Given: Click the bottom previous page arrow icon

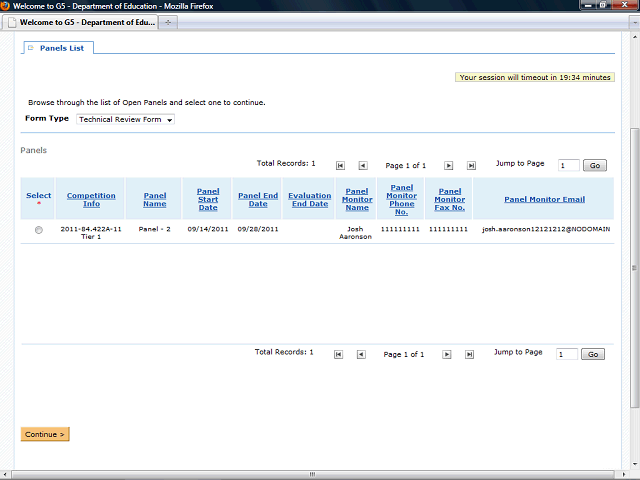Looking at the screenshot, I should click(x=361, y=355).
